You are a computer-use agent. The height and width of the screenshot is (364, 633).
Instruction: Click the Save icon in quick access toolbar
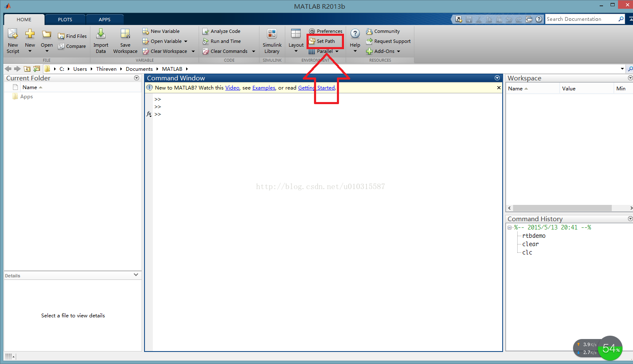tap(469, 19)
